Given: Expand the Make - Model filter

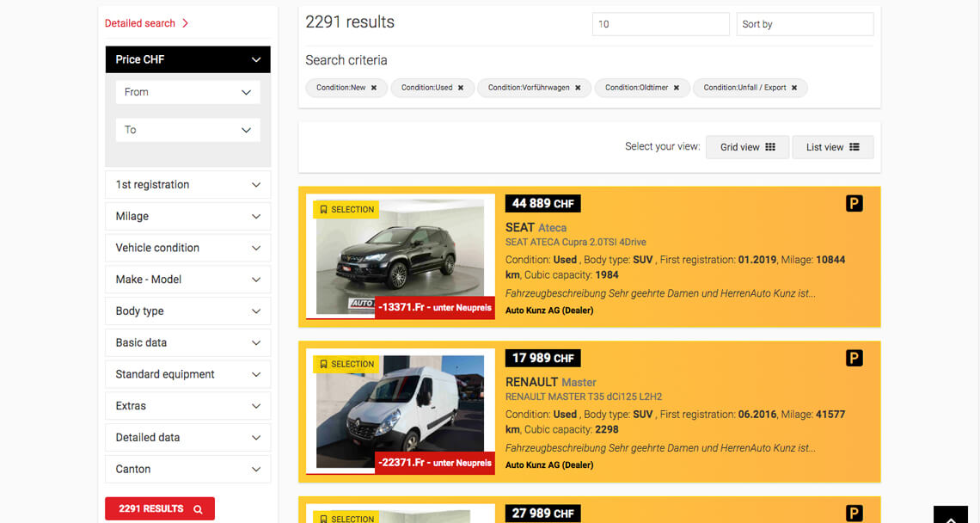Looking at the screenshot, I should (x=188, y=280).
